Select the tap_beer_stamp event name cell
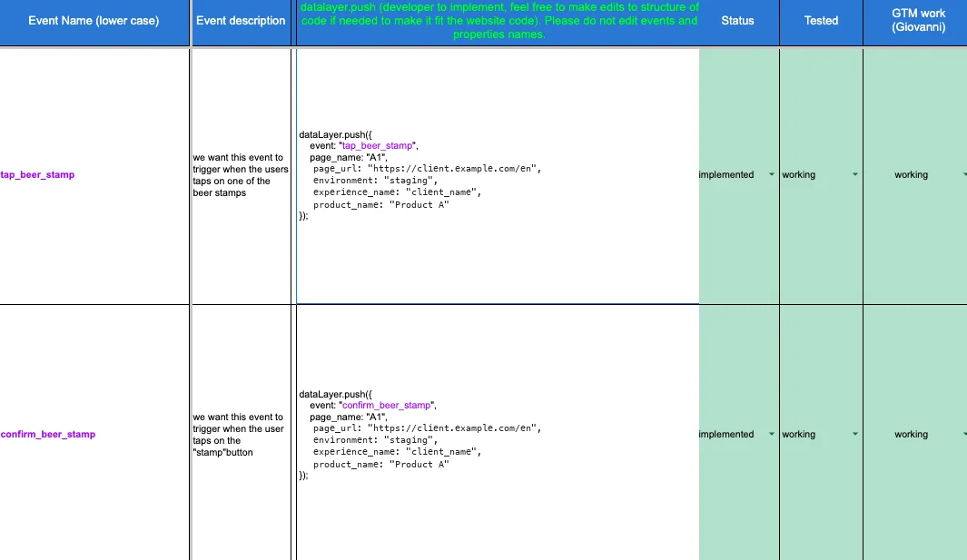 coord(94,176)
